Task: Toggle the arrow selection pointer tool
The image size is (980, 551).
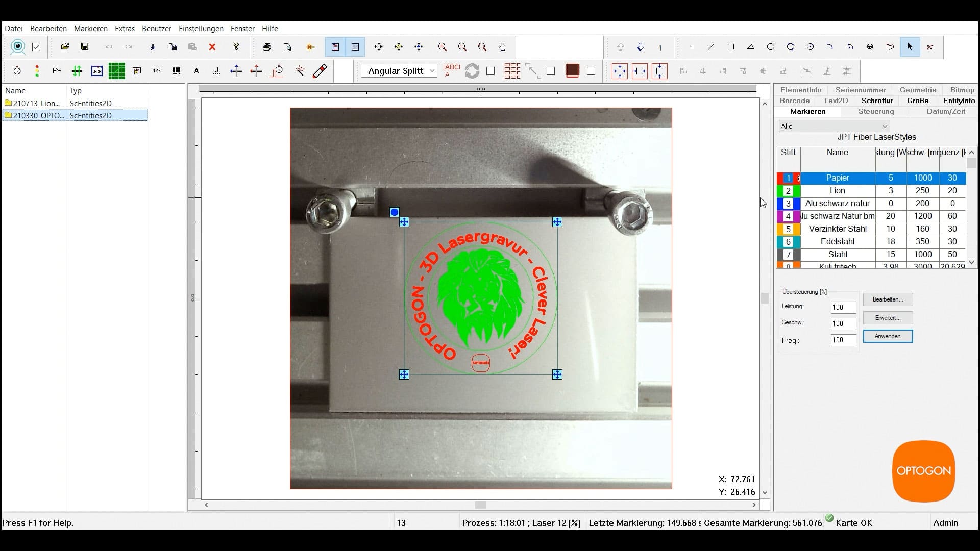Action: [910, 47]
